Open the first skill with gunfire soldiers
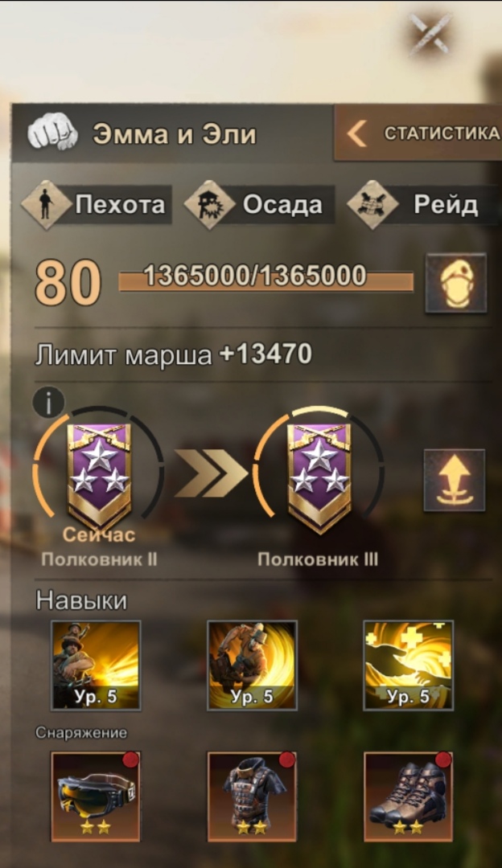This screenshot has width=502, height=868. pyautogui.click(x=96, y=665)
